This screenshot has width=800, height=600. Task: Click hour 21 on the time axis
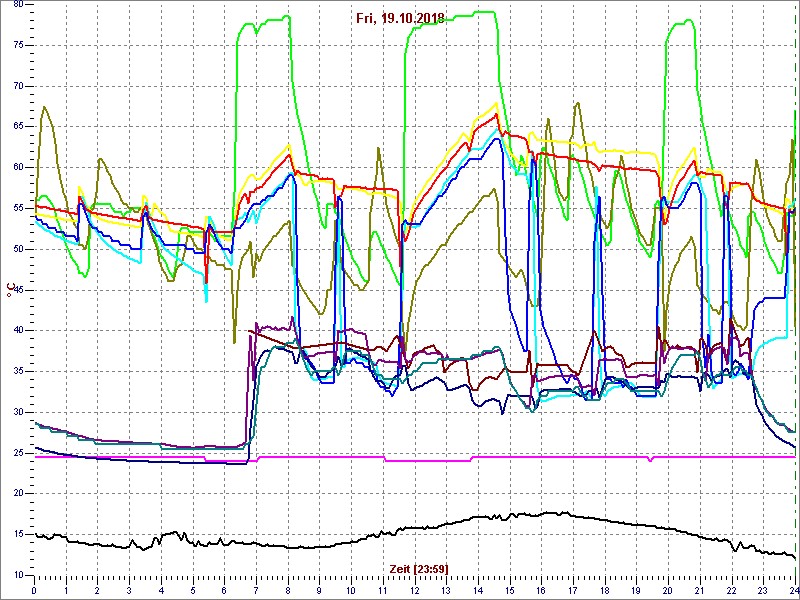point(699,590)
